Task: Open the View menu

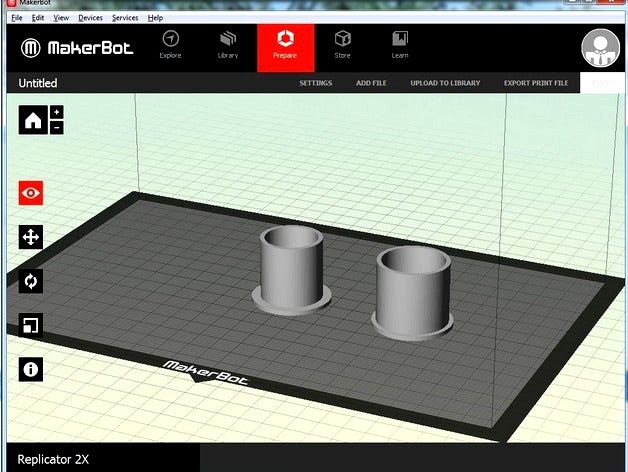Action: click(61, 18)
